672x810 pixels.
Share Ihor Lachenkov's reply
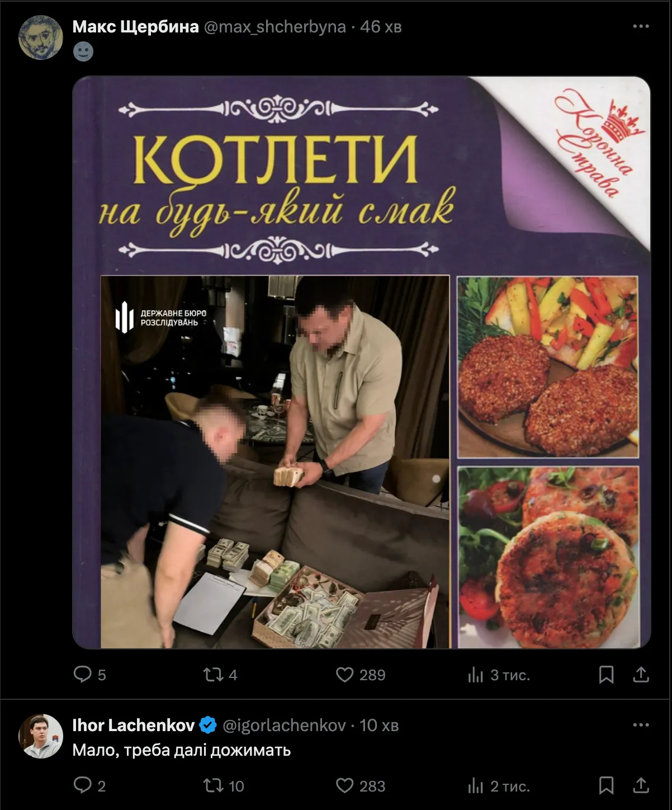tap(641, 786)
